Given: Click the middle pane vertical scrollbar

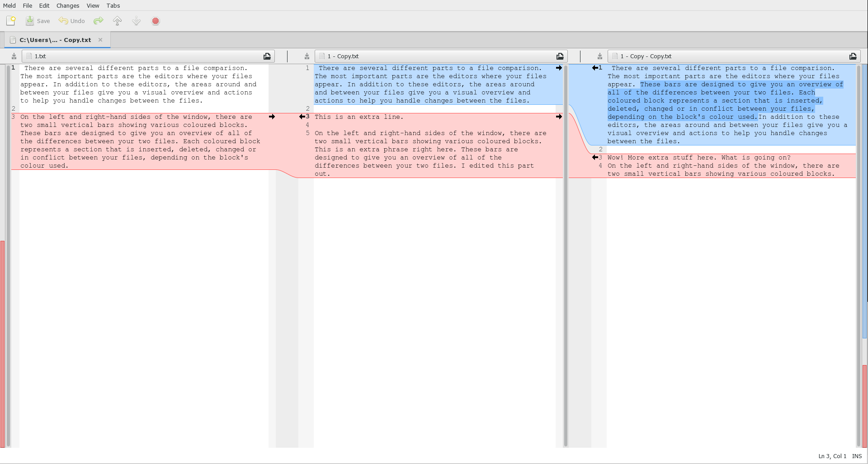Looking at the screenshot, I should pyautogui.click(x=565, y=255).
